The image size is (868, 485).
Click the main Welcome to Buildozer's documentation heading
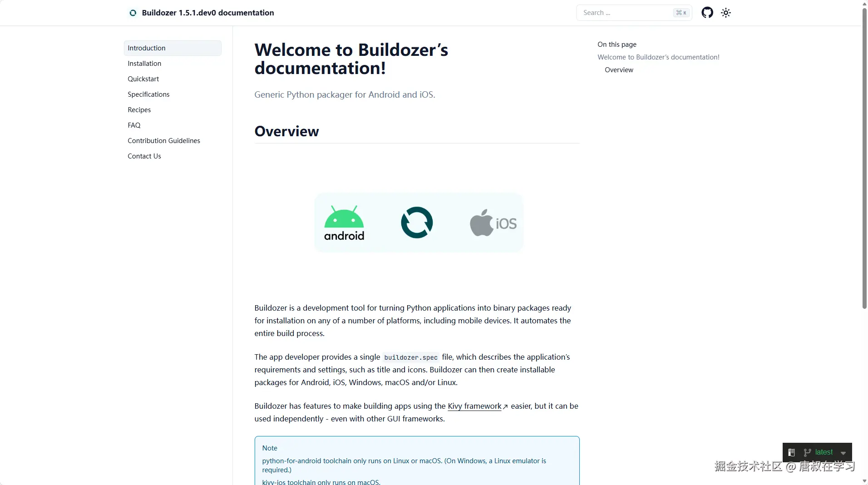pyautogui.click(x=351, y=59)
